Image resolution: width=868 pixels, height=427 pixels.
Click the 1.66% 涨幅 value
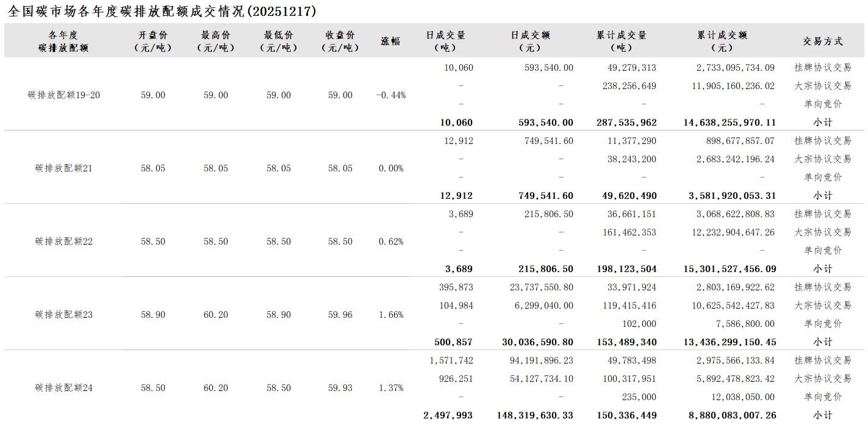tap(390, 315)
